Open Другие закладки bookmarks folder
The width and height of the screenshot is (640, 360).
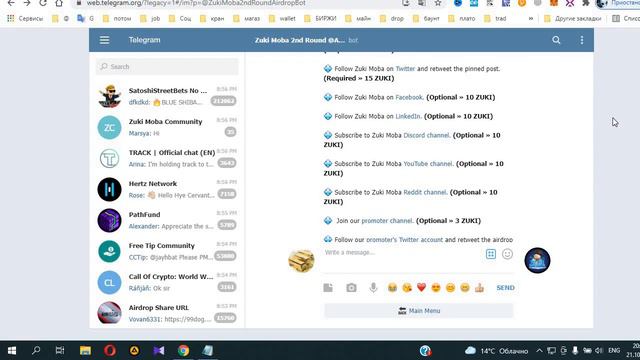573,19
